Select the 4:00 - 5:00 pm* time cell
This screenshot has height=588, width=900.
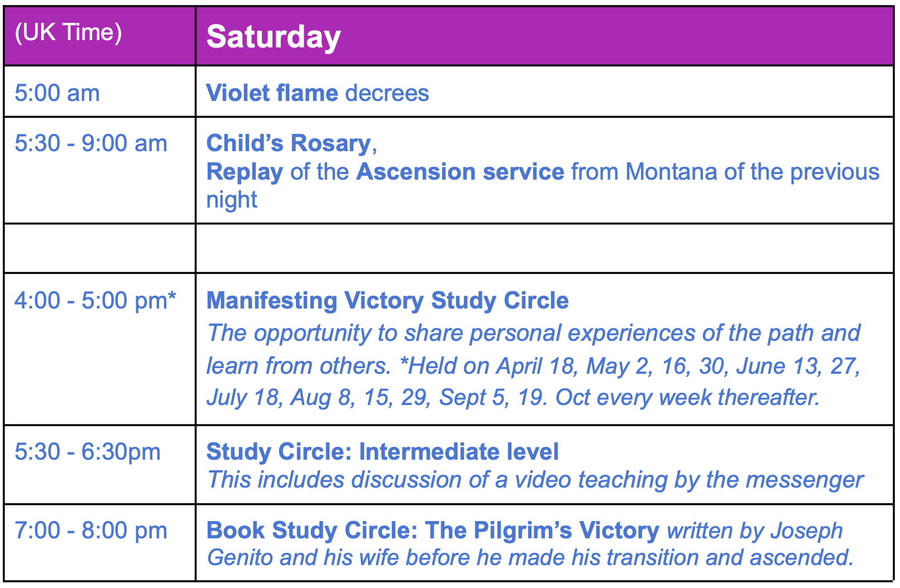tap(100, 349)
